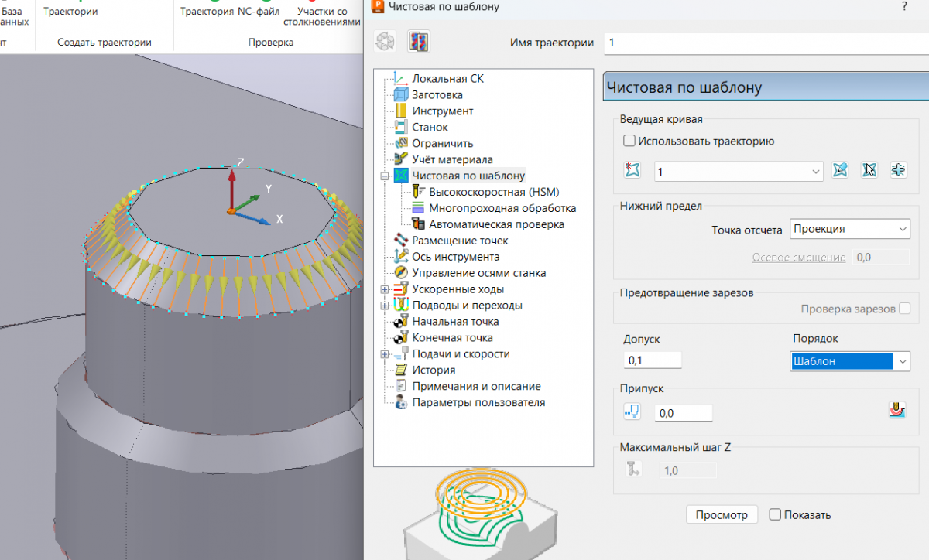Click the component thickness icon at right
The image size is (929, 560).
898,410
